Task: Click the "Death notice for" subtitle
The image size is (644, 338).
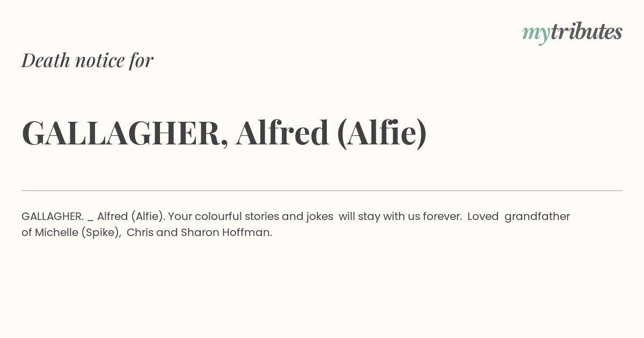Action: coord(87,60)
